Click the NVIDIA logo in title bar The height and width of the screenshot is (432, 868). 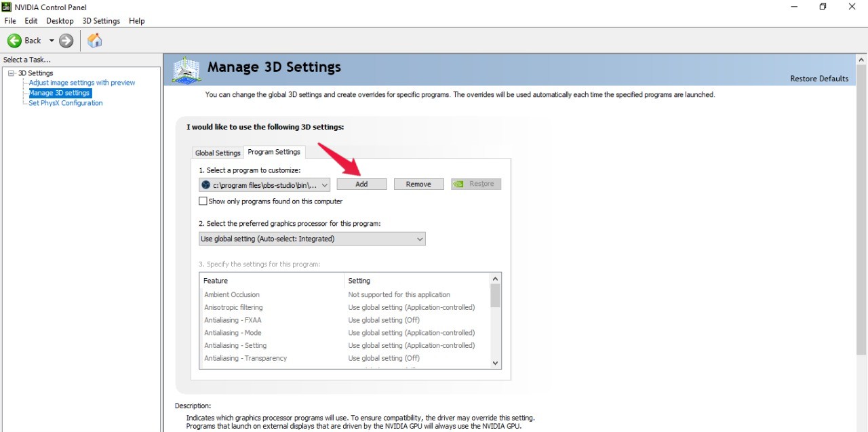coord(7,7)
